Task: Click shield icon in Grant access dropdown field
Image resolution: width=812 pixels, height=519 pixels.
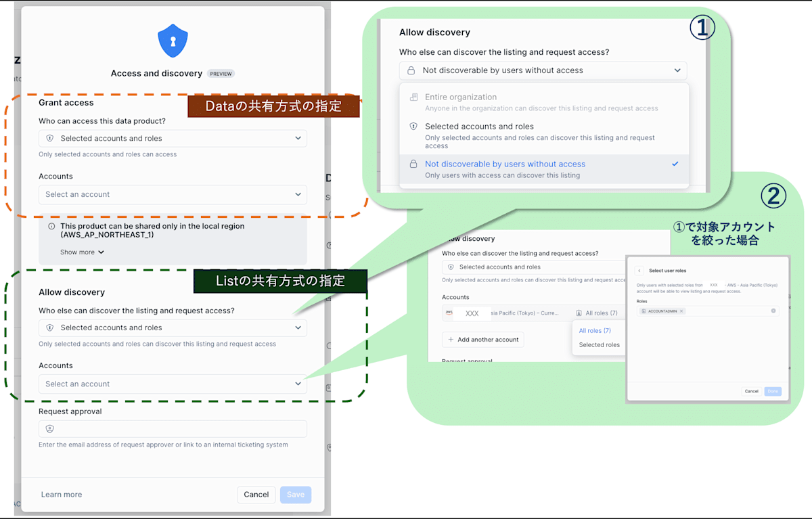Action: (x=49, y=138)
